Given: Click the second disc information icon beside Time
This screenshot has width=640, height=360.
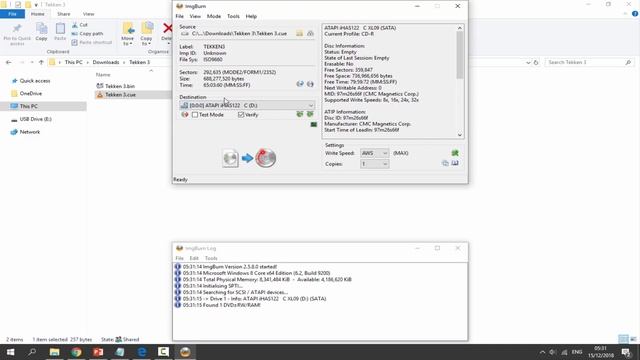Looking at the screenshot, I should coord(310,84).
